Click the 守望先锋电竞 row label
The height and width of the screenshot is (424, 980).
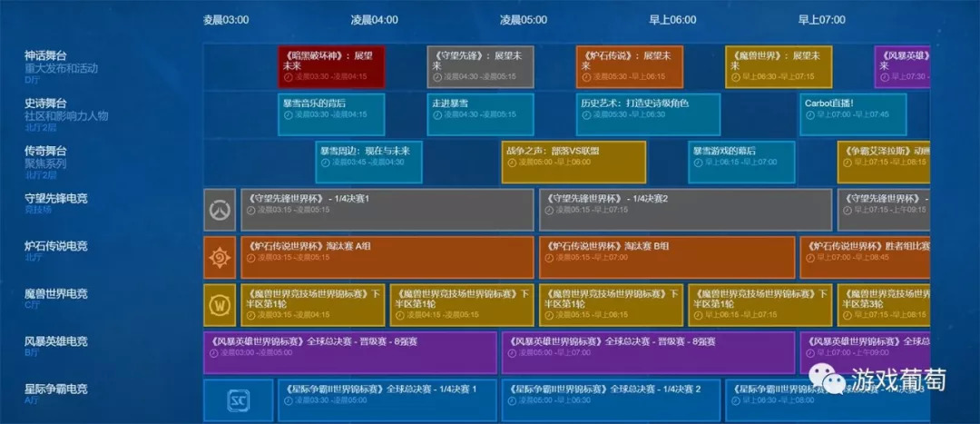pyautogui.click(x=56, y=198)
